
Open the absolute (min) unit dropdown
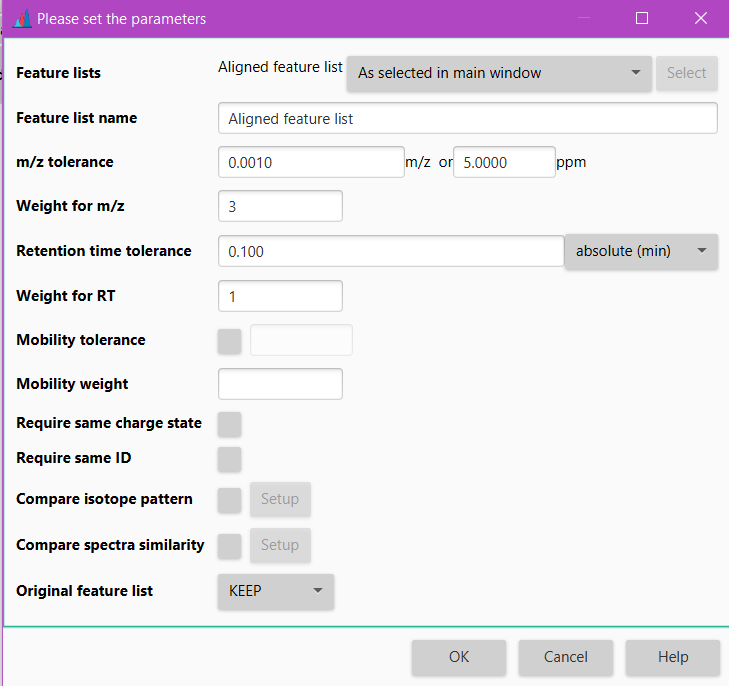(x=641, y=251)
